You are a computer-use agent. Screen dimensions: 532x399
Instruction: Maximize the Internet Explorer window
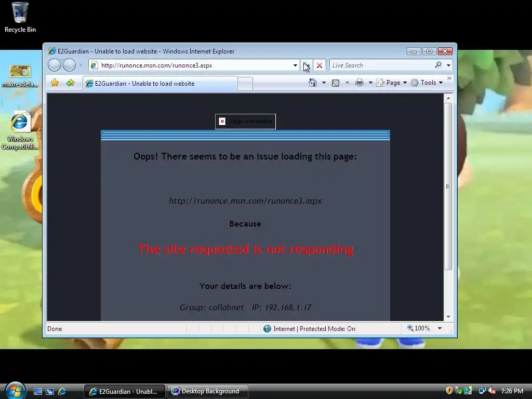(429, 51)
